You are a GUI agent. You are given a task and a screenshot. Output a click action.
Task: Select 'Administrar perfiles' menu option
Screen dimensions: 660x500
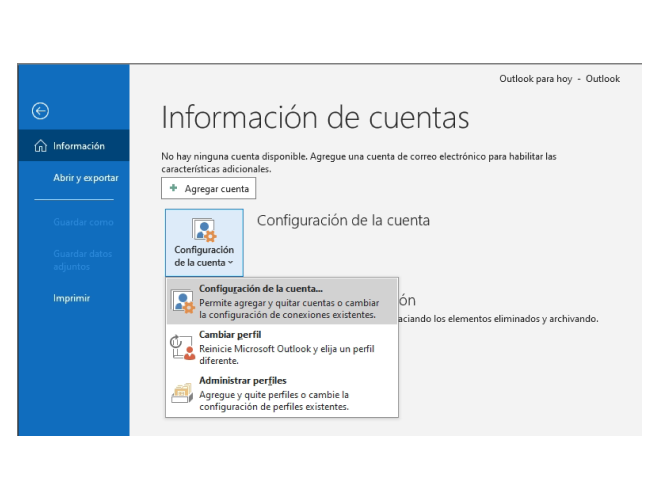click(243, 381)
